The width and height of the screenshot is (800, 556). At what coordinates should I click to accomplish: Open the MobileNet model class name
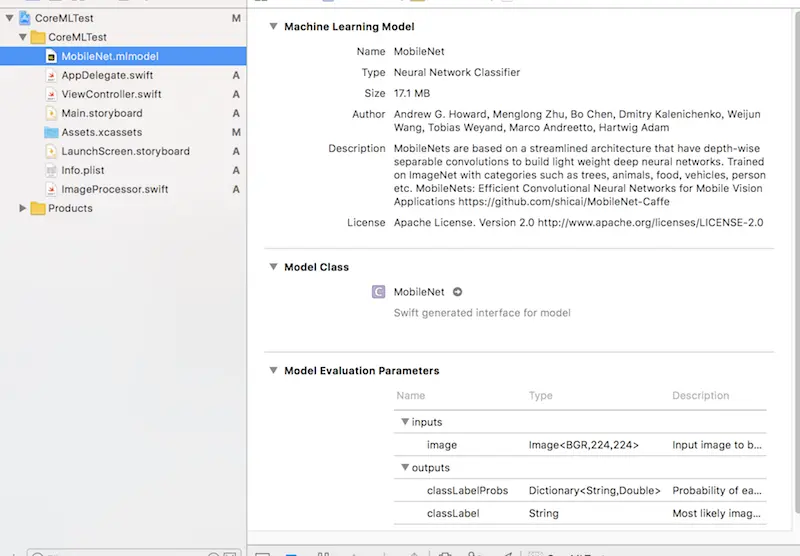(x=419, y=292)
